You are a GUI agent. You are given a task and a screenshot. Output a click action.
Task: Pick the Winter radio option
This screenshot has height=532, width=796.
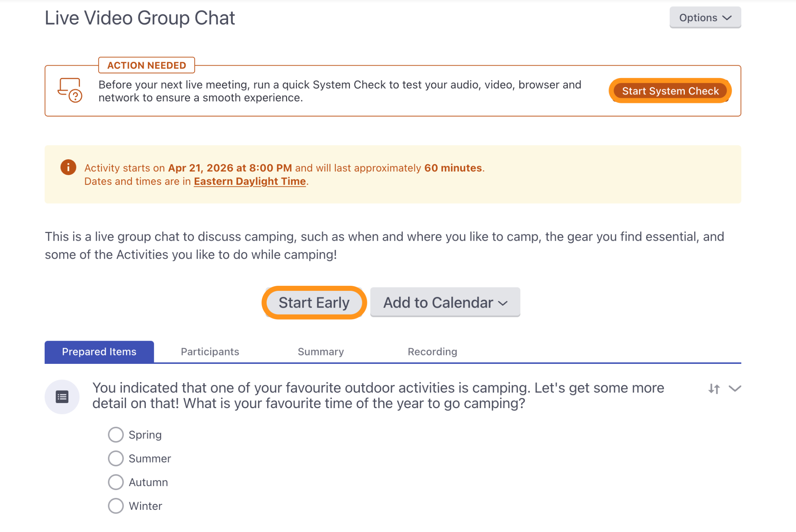click(116, 506)
